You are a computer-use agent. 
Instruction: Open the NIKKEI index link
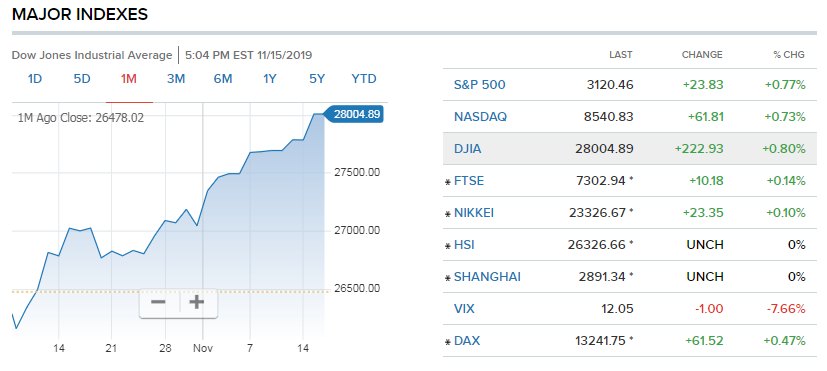474,213
